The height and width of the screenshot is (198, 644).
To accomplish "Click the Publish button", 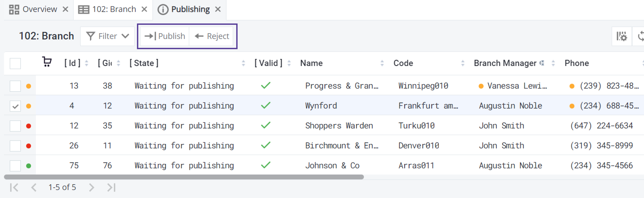I will pos(165,36).
